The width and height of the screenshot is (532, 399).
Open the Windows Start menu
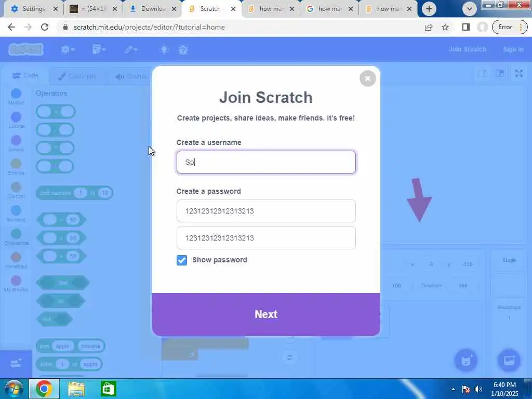(14, 389)
